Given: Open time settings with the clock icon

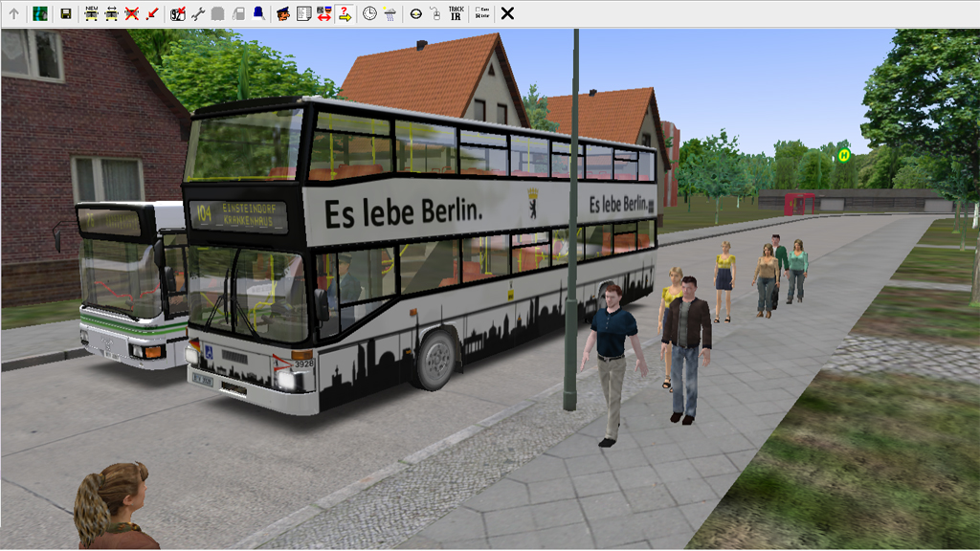Looking at the screenshot, I should point(369,13).
